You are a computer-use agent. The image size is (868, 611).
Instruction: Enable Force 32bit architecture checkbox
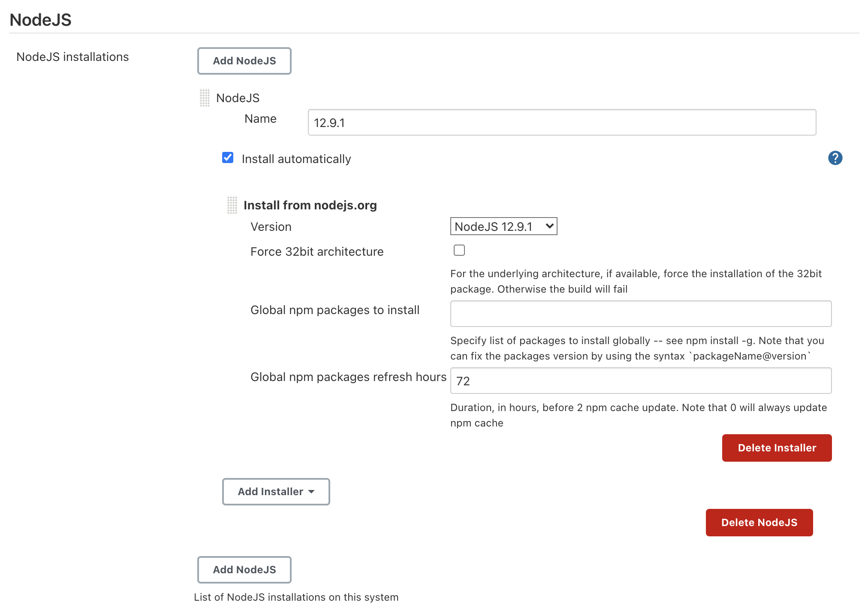coord(459,250)
